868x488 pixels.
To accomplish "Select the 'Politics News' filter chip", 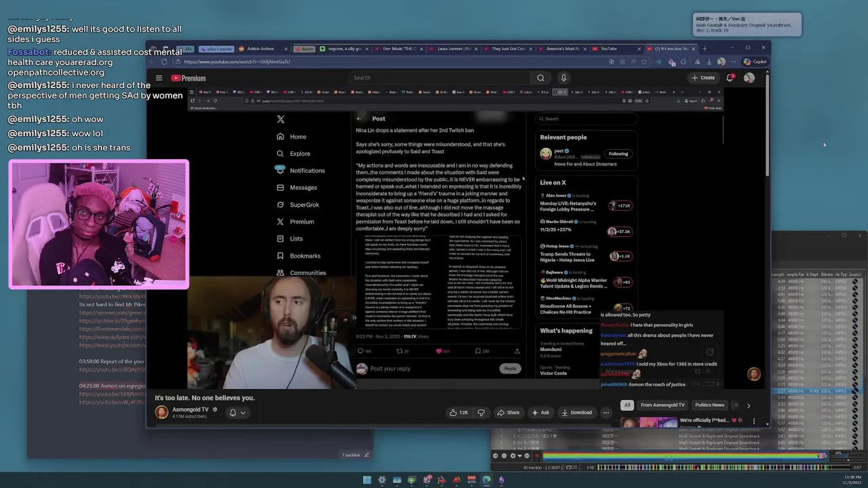I will coord(709,405).
